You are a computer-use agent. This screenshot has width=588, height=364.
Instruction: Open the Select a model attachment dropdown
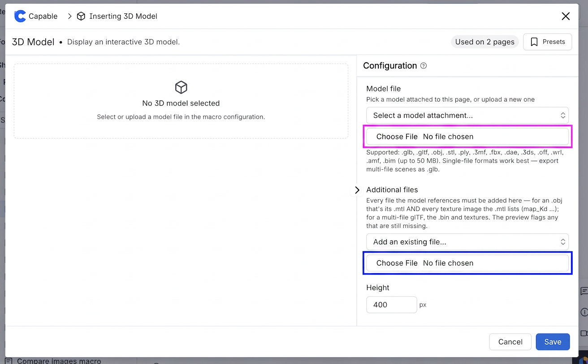tap(467, 116)
